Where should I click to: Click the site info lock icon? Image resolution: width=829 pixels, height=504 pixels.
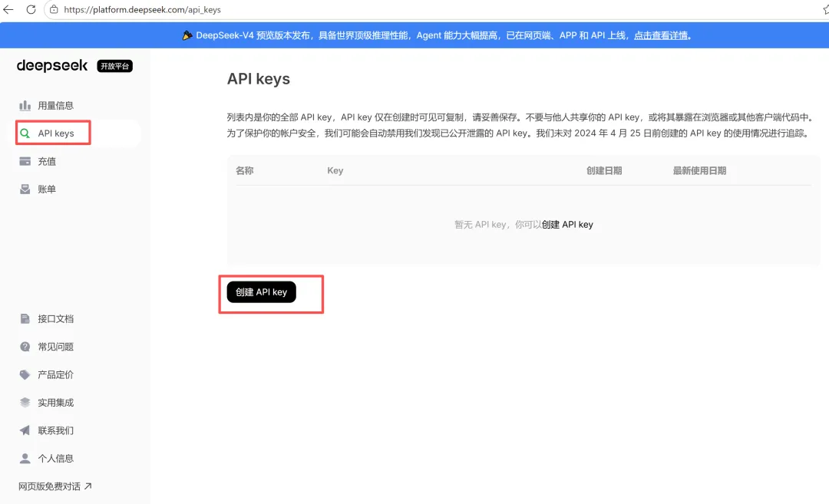[54, 9]
